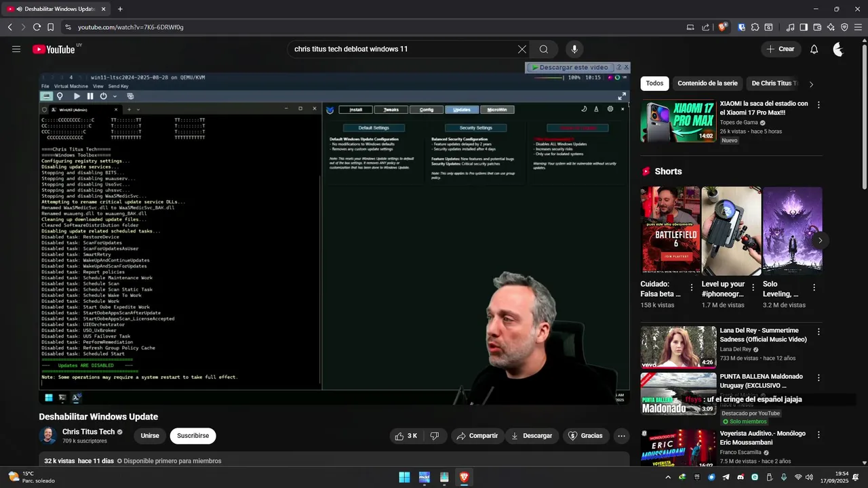Dislike the video with thumbs down
The image size is (868, 488).
coord(435,436)
